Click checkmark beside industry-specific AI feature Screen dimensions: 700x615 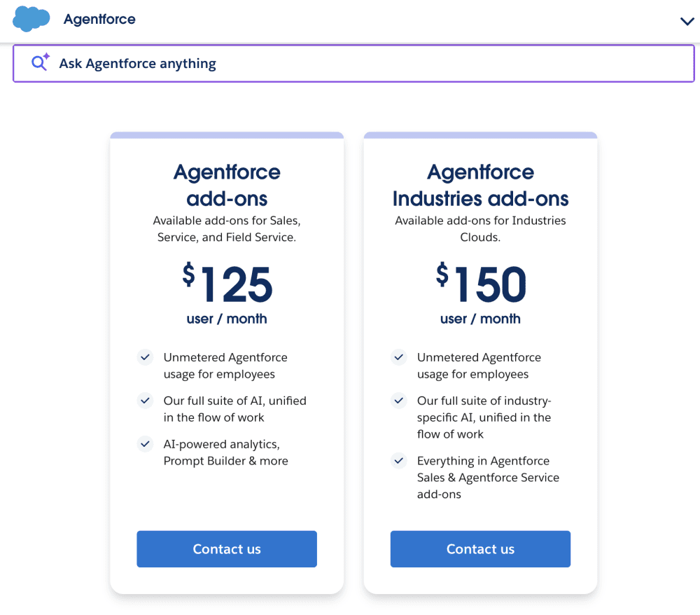[x=398, y=401]
